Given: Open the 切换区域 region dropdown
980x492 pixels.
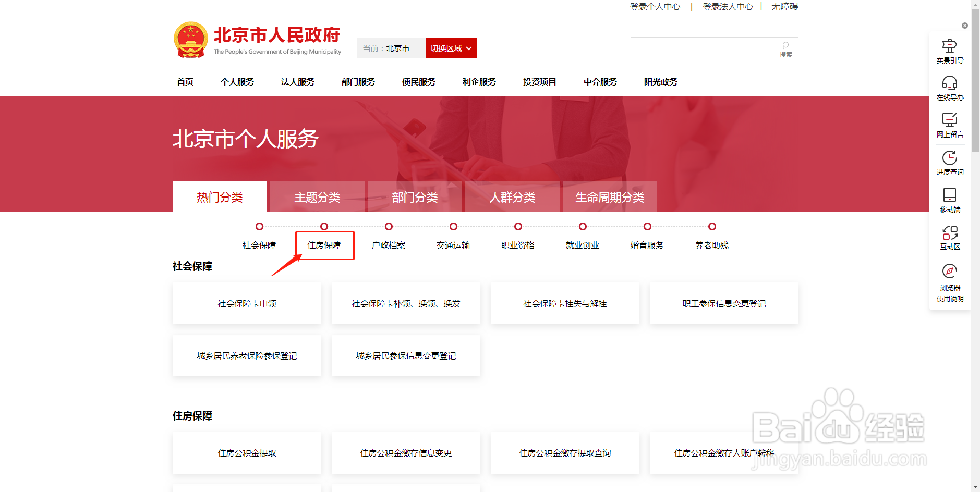Looking at the screenshot, I should (451, 47).
